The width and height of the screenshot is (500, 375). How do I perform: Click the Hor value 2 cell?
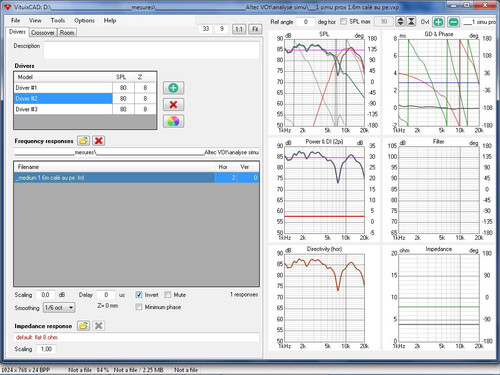click(226, 178)
